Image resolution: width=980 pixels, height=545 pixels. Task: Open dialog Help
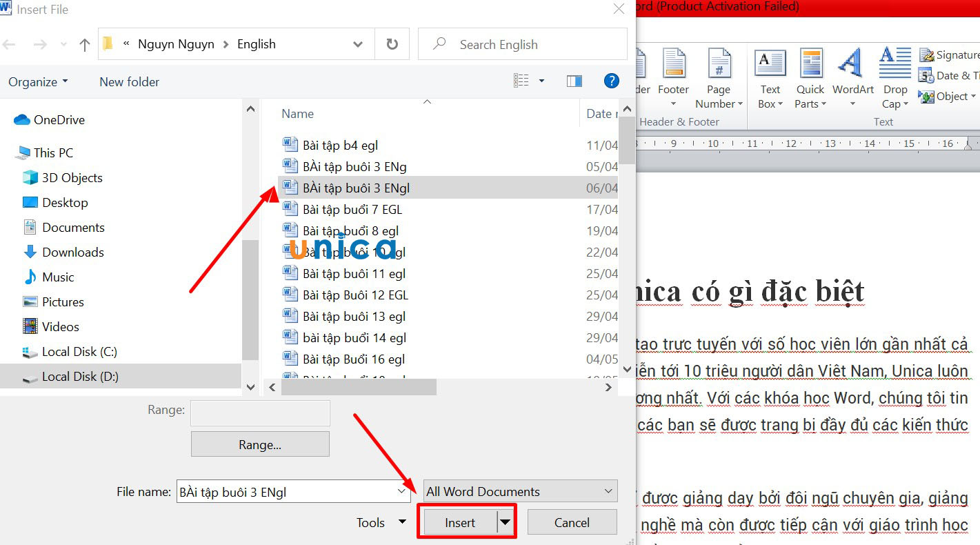click(x=611, y=81)
